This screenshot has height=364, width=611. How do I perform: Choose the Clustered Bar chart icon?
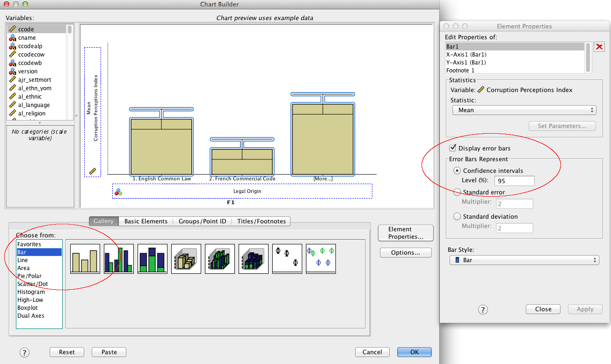119,258
